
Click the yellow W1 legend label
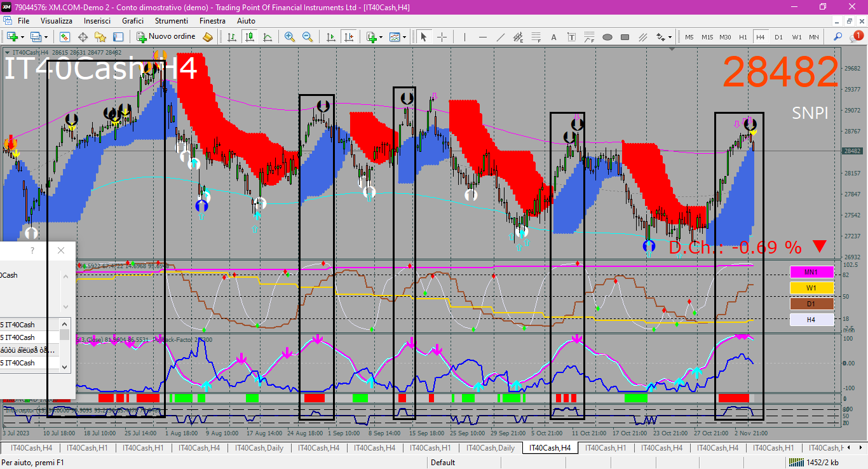(x=811, y=288)
